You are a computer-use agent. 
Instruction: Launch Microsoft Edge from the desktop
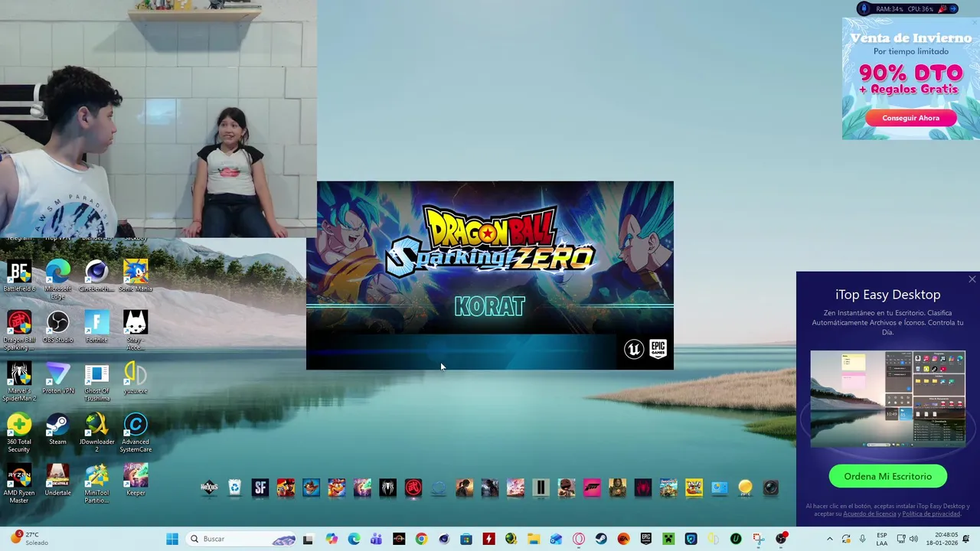pos(57,279)
